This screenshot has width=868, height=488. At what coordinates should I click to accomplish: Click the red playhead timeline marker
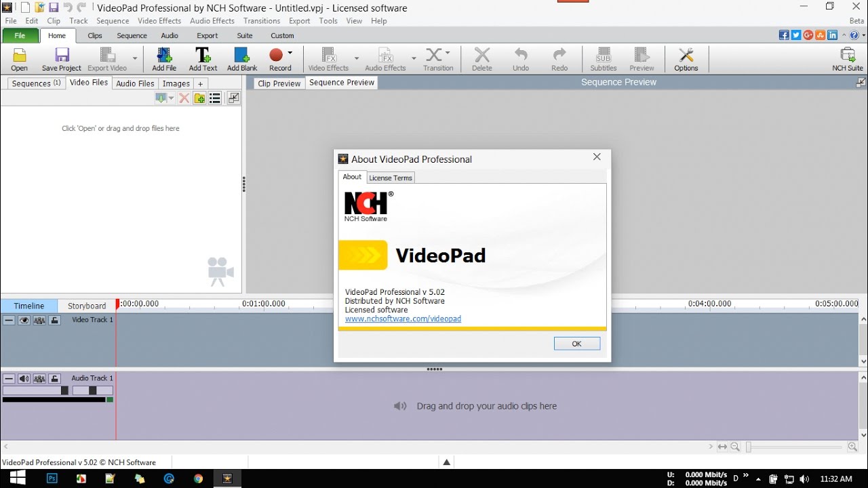[117, 304]
